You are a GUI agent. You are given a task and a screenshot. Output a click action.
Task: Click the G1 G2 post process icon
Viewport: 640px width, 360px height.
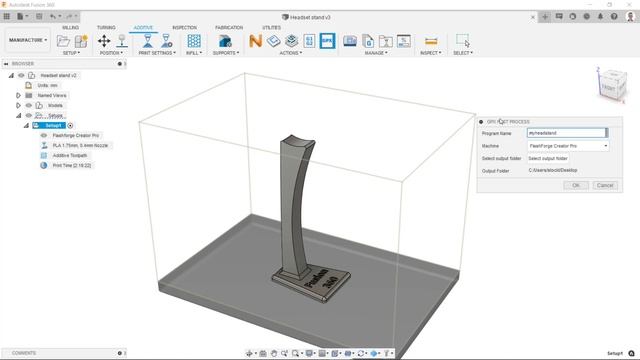[309, 41]
